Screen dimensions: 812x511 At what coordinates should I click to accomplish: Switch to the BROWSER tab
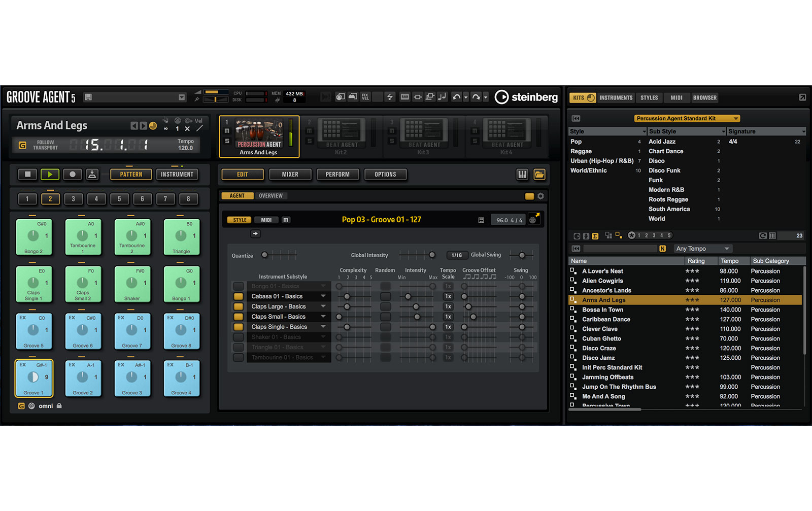(x=705, y=97)
